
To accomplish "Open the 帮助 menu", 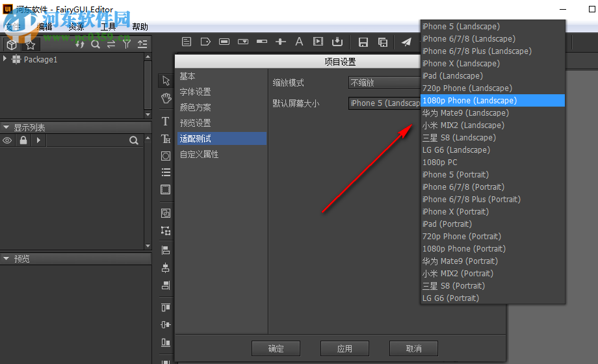I will point(140,27).
